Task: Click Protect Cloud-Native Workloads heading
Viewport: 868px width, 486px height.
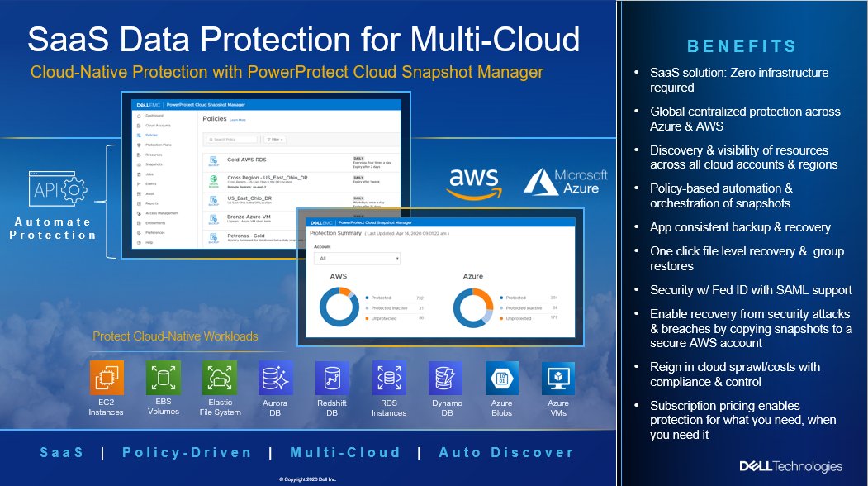Action: click(x=175, y=336)
